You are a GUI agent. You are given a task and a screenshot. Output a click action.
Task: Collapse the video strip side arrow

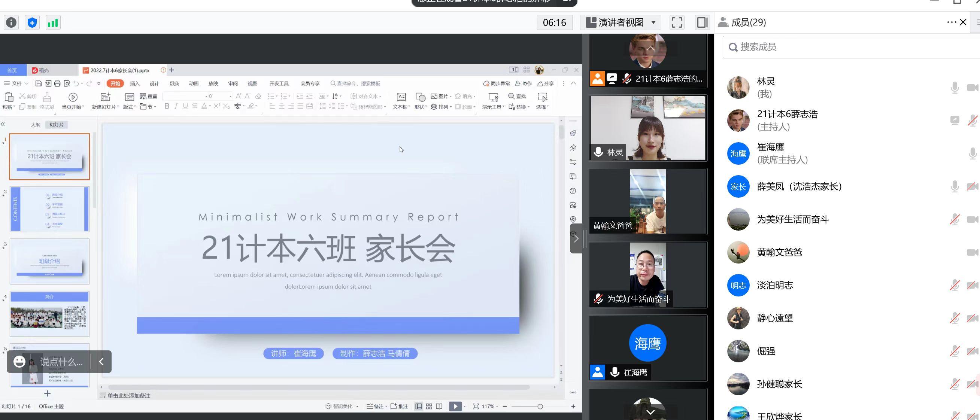(576, 238)
